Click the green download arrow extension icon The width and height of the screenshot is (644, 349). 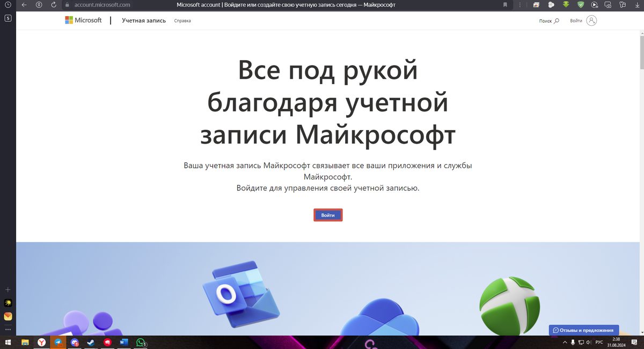[566, 5]
